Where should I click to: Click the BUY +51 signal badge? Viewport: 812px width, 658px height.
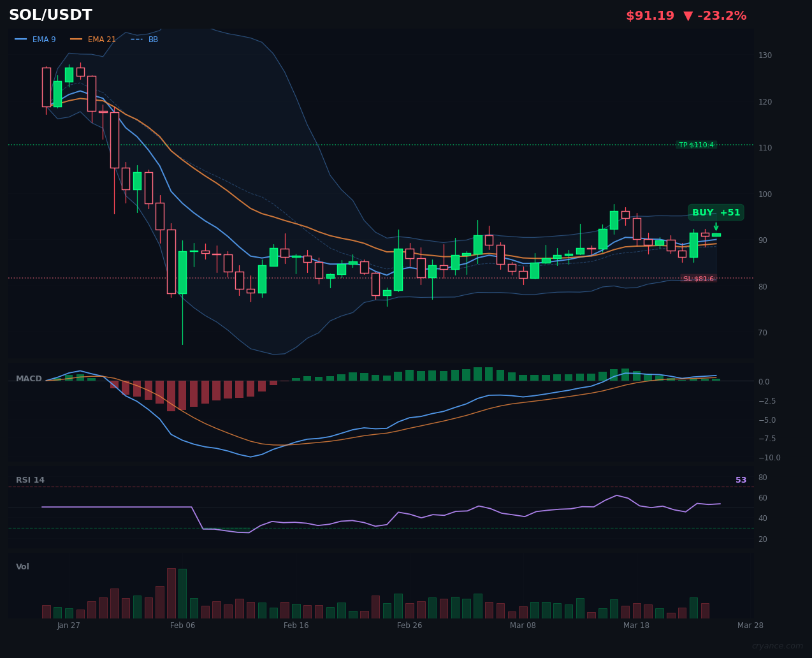click(715, 212)
